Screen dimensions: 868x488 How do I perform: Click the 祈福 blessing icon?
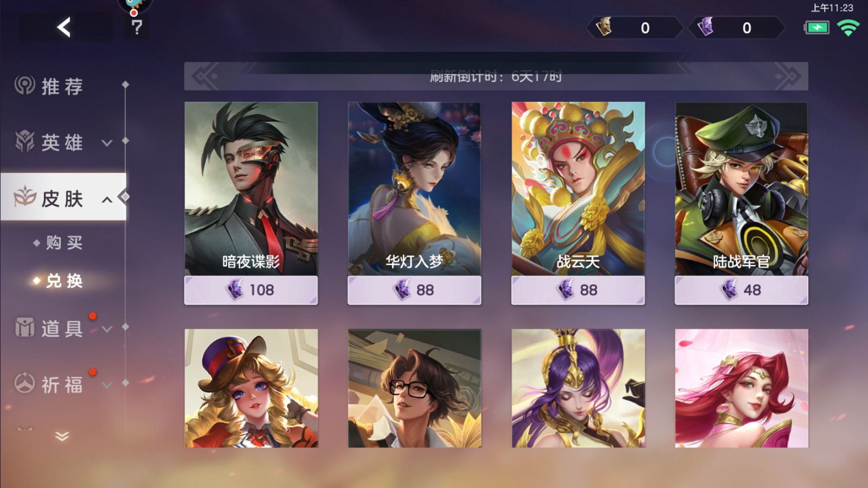click(x=25, y=384)
